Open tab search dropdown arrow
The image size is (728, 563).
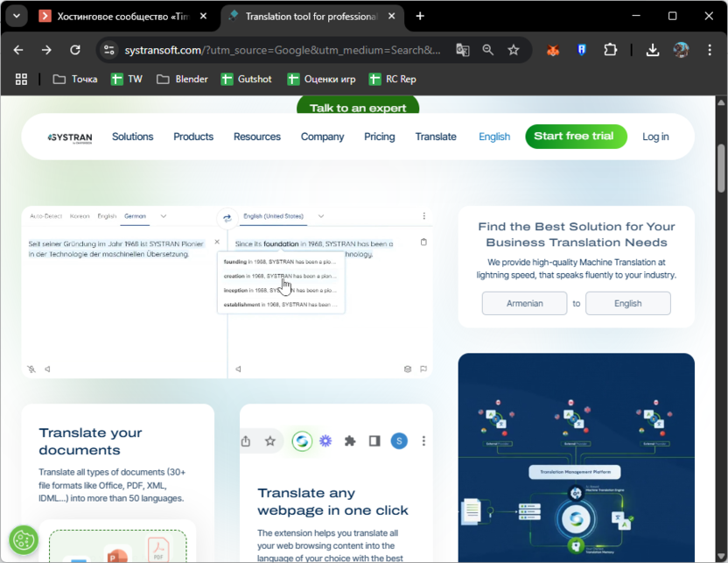tap(17, 17)
